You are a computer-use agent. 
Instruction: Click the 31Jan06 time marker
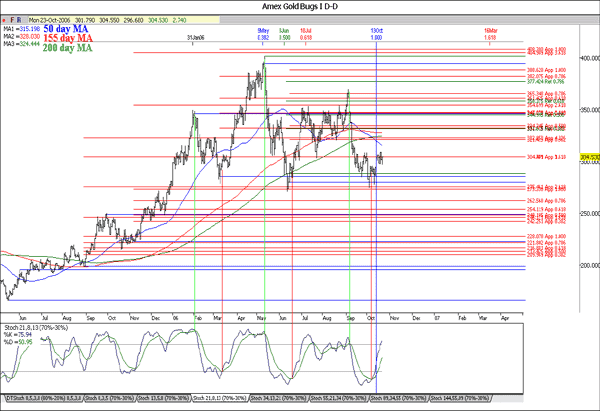coord(196,38)
